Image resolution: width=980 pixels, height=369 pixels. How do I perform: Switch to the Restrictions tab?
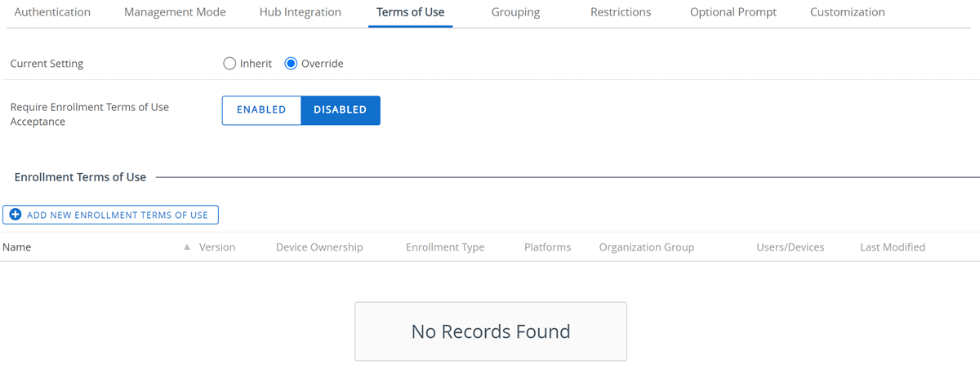pyautogui.click(x=621, y=12)
